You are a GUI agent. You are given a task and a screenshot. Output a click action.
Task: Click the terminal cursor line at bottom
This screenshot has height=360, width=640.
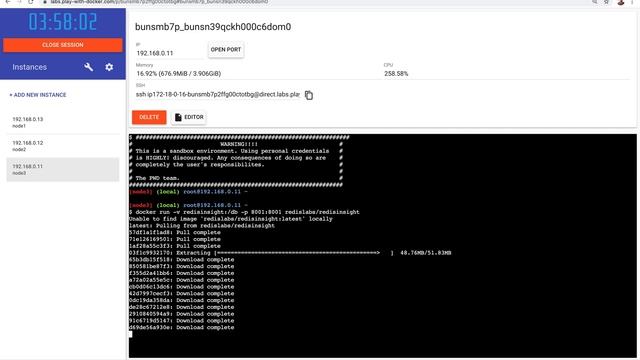pyautogui.click(x=131, y=334)
